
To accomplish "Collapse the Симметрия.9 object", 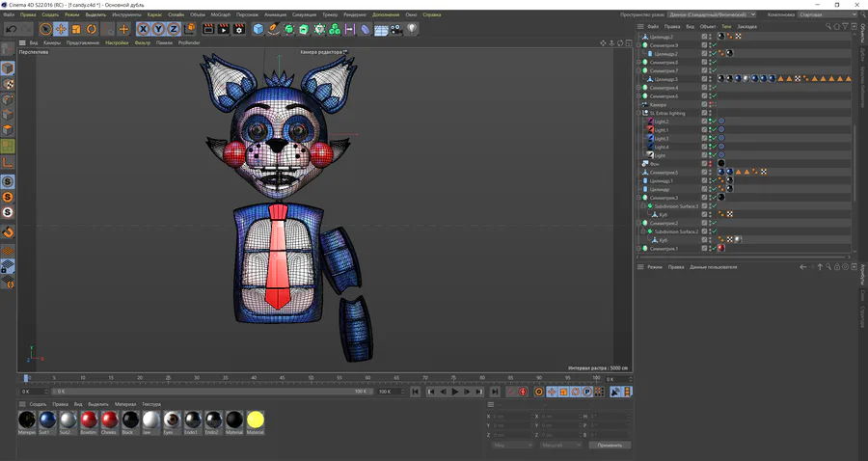I will point(638,45).
